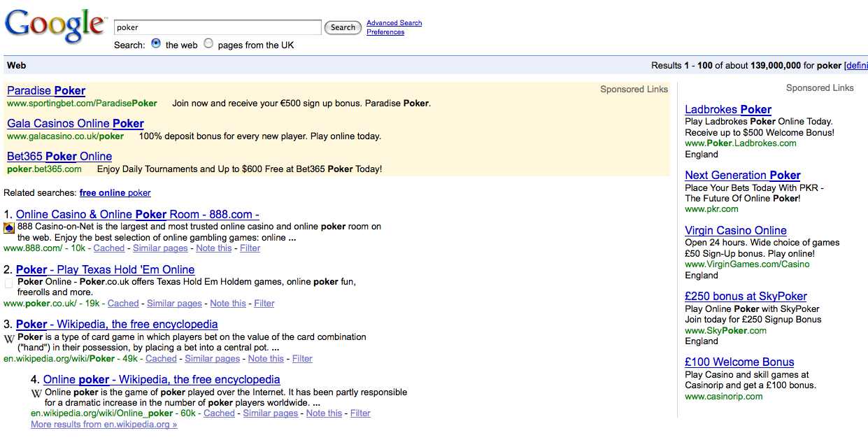The image size is (868, 440).
Task: Open Gala Casinos Online Poker ad
Action: click(x=76, y=123)
